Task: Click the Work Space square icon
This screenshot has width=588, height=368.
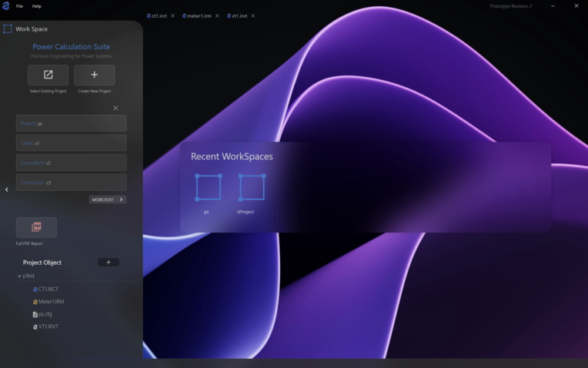Action: coord(8,29)
